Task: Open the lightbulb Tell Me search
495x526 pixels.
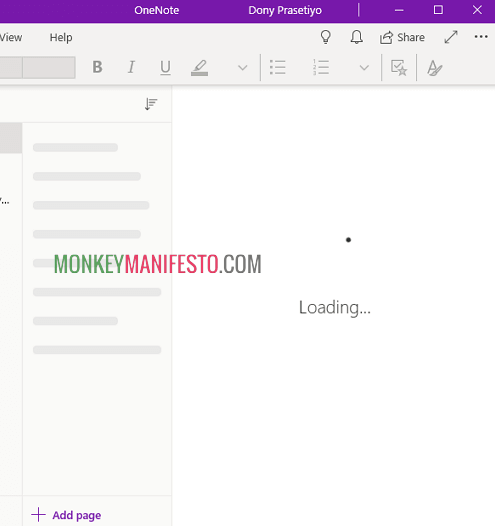Action: (326, 37)
